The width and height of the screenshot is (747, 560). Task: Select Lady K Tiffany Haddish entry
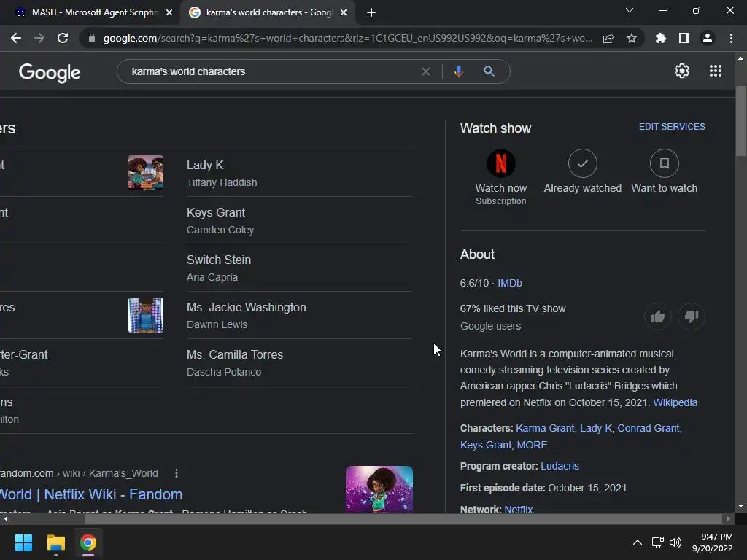click(x=300, y=173)
